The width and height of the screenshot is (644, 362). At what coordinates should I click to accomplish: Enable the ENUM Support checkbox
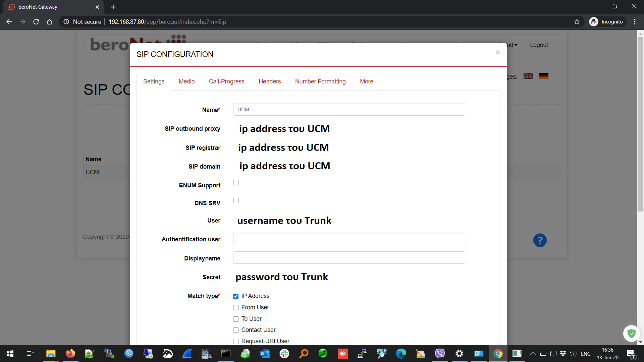236,183
